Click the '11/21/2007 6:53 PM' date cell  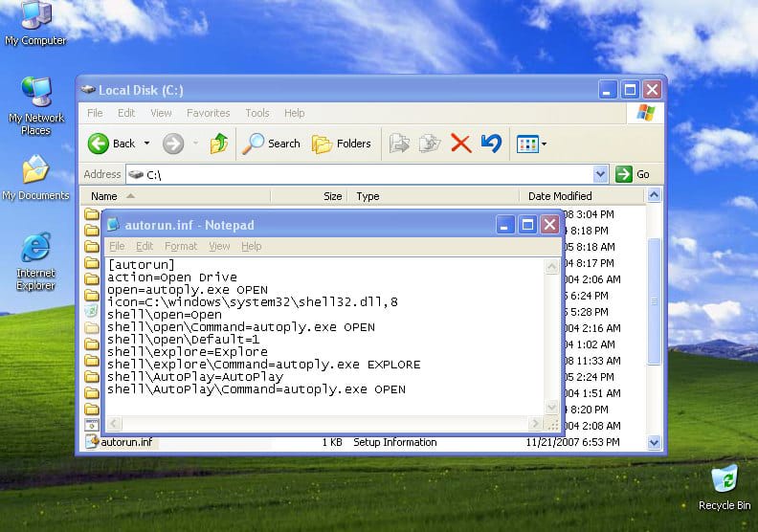pos(572,442)
